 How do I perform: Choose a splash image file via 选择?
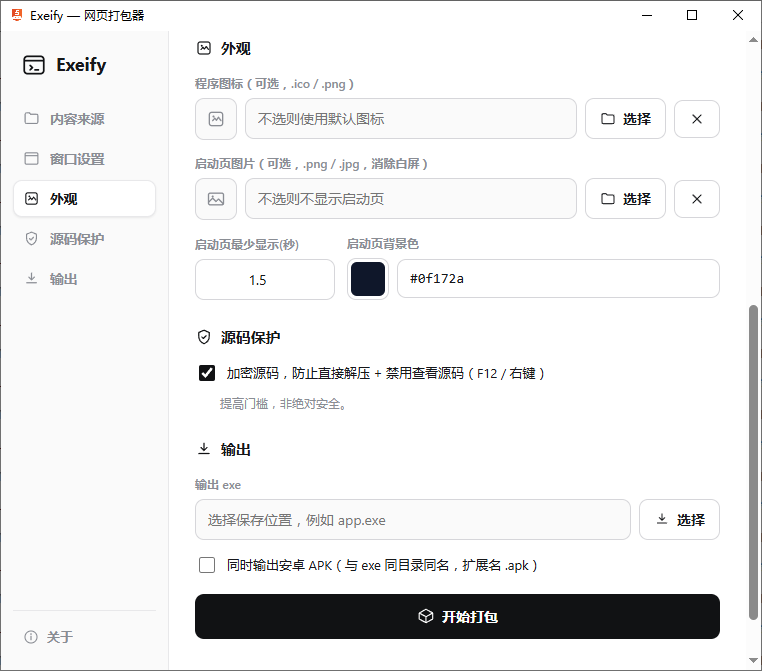tap(625, 199)
